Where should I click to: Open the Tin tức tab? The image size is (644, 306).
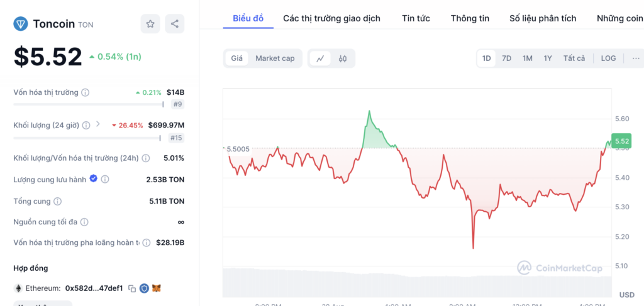(416, 18)
